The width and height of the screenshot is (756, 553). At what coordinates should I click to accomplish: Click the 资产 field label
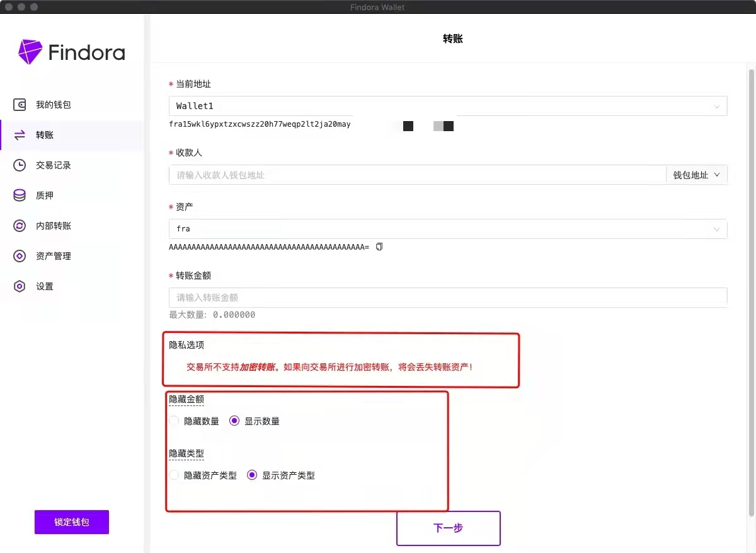pos(185,207)
